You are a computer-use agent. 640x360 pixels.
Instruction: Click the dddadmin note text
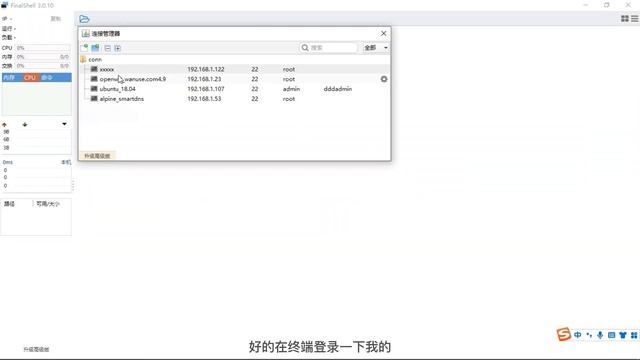point(338,89)
